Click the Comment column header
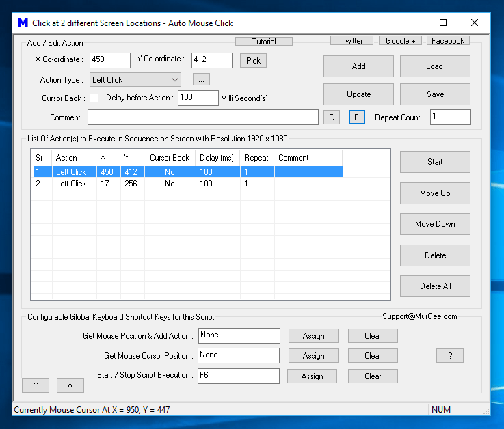This screenshot has width=504, height=429. tap(308, 158)
